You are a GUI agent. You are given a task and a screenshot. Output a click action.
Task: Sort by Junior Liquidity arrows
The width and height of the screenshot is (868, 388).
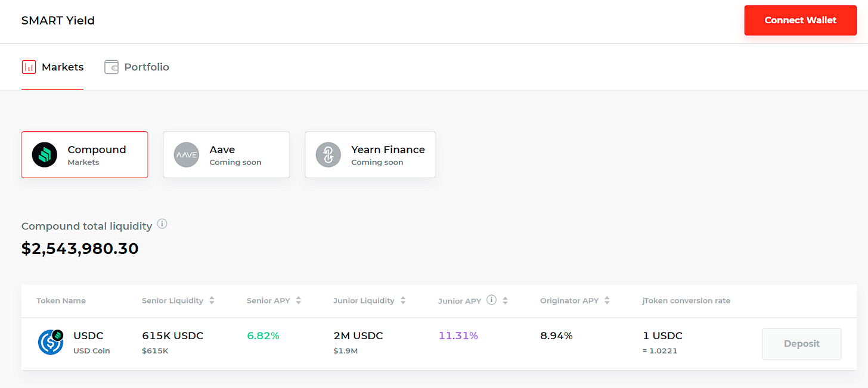[x=403, y=300]
